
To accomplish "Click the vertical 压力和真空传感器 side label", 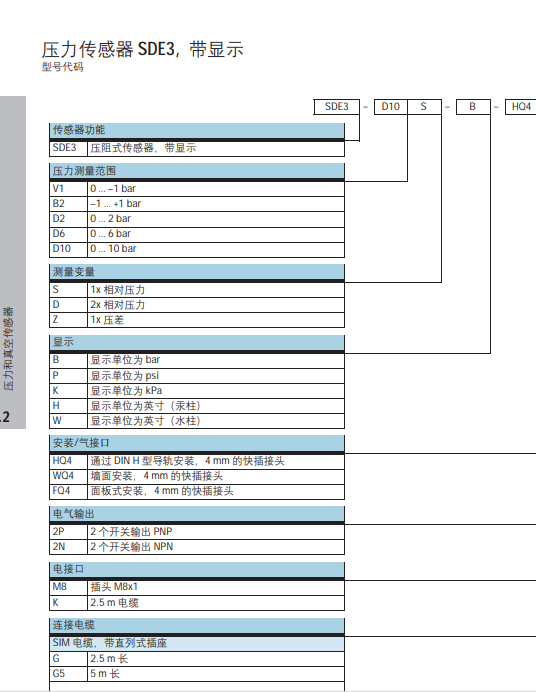I will (8, 349).
